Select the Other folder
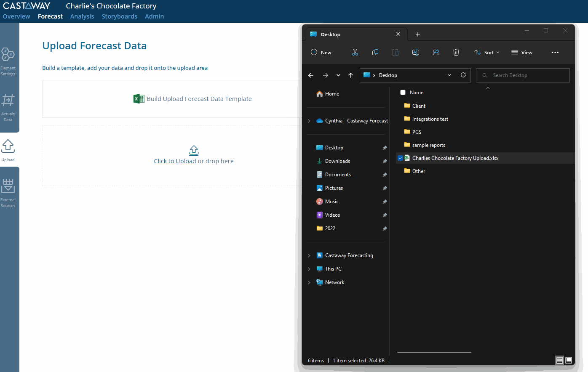 click(x=415, y=171)
